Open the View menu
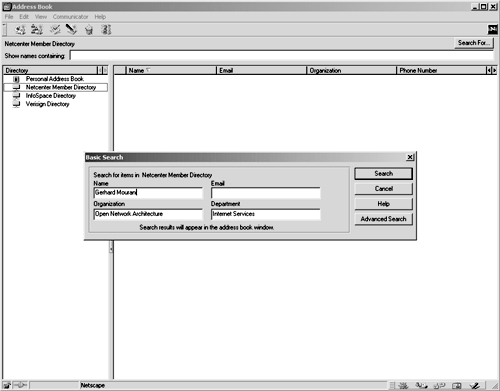The width and height of the screenshot is (500, 391). (41, 17)
